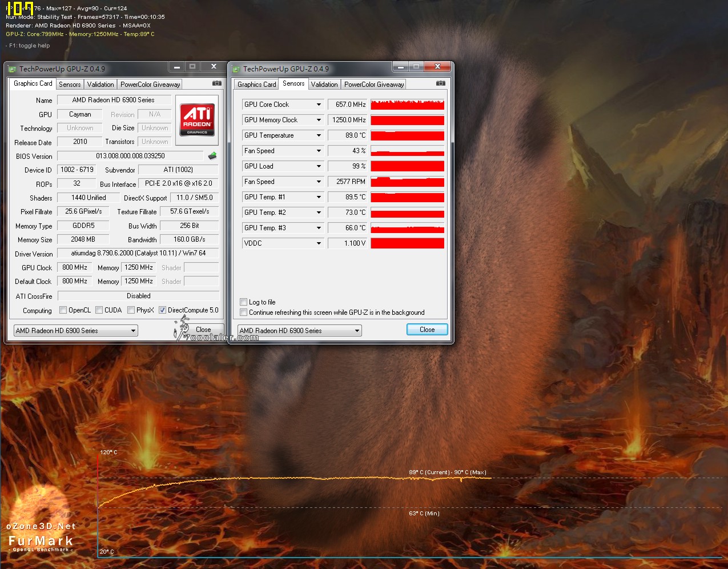Expand the GPU Temperature sensor dropdown
The height and width of the screenshot is (569, 728).
tap(319, 135)
